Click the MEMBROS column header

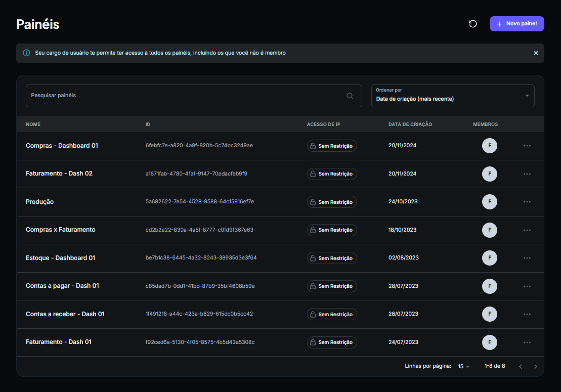[485, 124]
